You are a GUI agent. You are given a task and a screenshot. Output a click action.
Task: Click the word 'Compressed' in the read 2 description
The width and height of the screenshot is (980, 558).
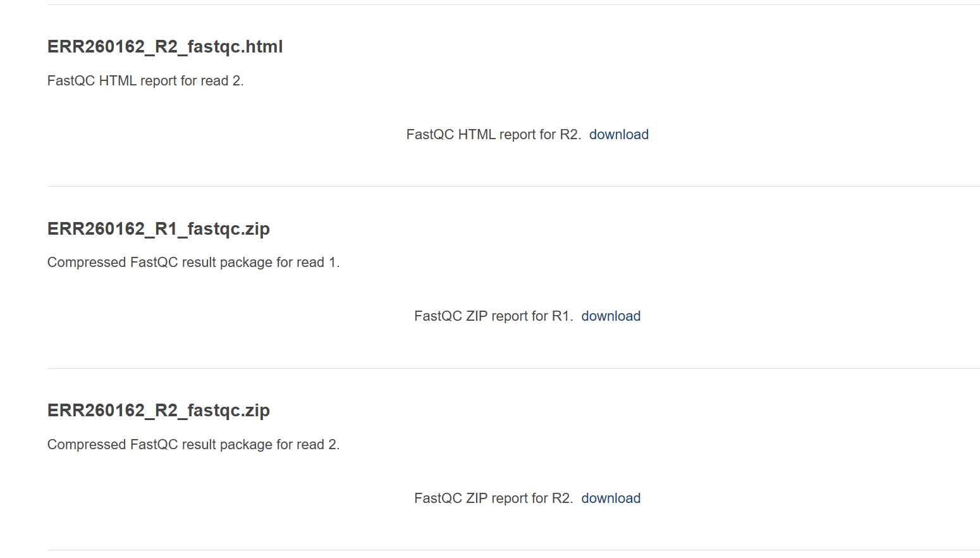click(87, 445)
